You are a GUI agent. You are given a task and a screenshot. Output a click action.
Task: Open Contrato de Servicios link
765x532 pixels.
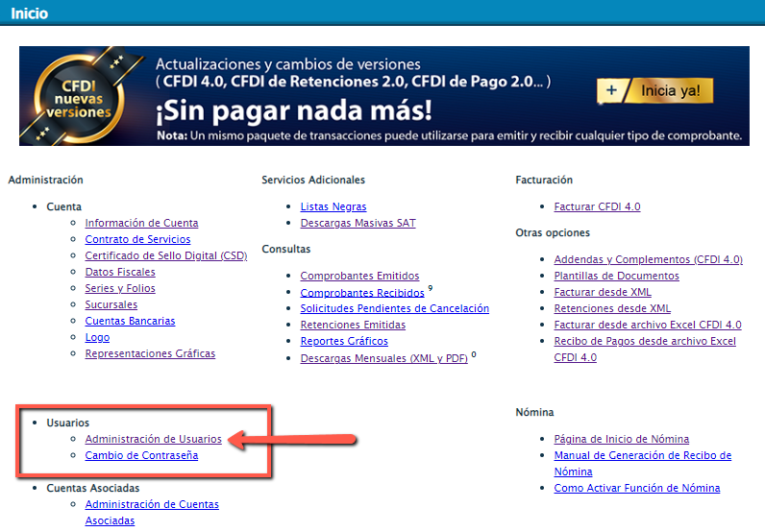tap(137, 239)
